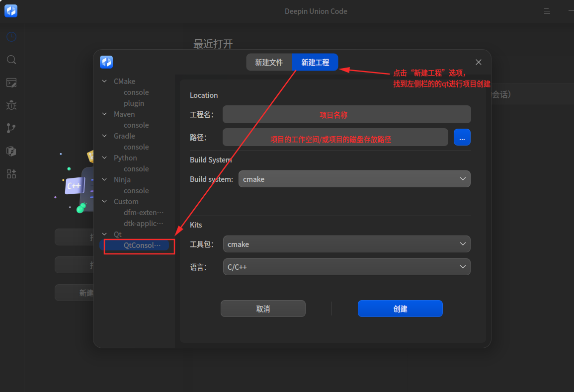The height and width of the screenshot is (392, 574).
Task: Focus the 工程名 input field
Action: 347,115
